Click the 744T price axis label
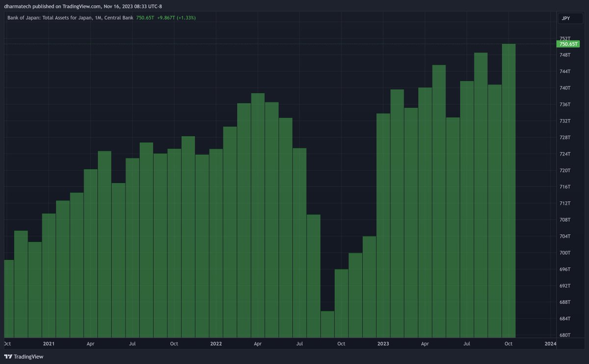 click(x=565, y=72)
